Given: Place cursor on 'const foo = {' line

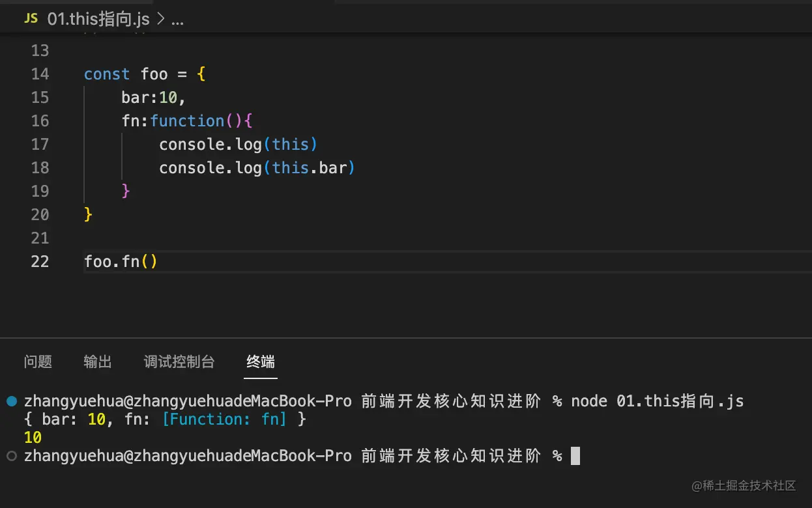Looking at the screenshot, I should coord(145,74).
